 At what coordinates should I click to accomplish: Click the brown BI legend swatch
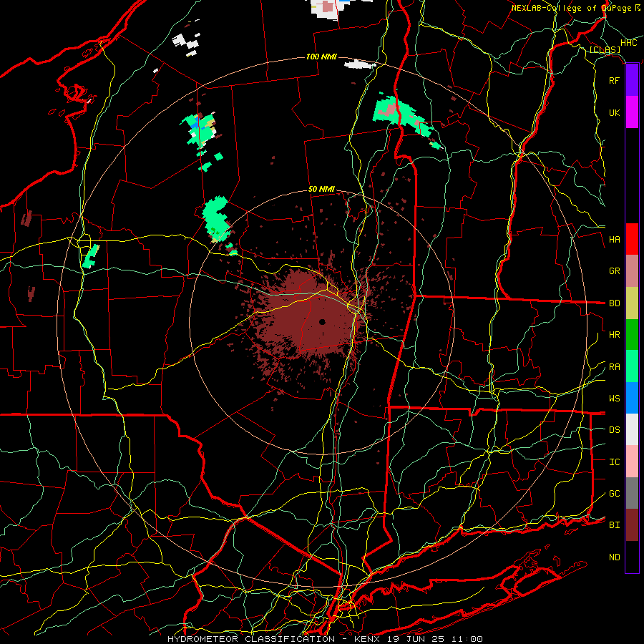[632, 525]
